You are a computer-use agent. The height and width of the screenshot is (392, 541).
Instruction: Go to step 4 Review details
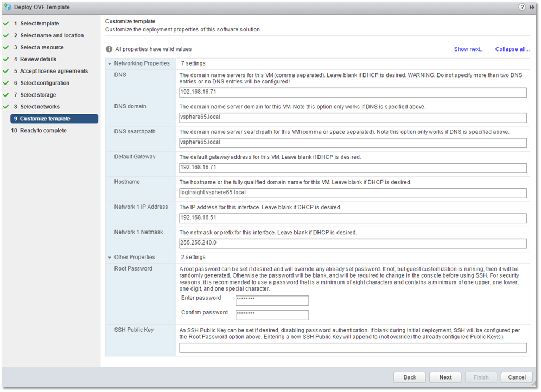point(35,59)
